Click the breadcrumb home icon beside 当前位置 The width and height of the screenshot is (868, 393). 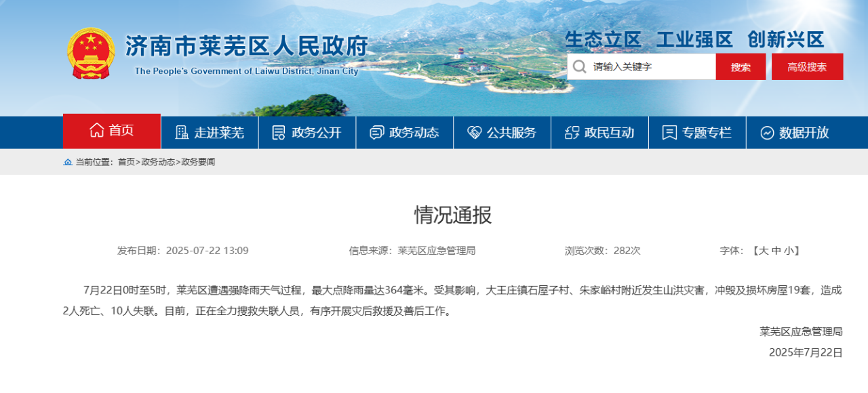[68, 162]
